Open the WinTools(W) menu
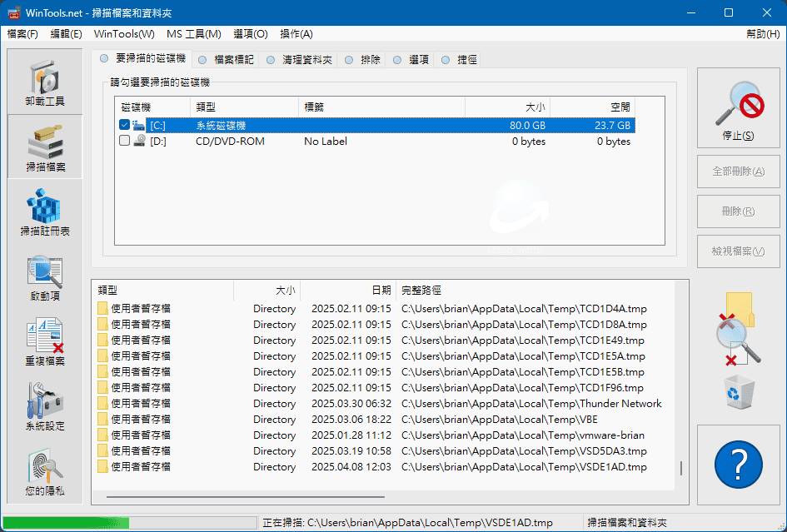 click(x=124, y=34)
